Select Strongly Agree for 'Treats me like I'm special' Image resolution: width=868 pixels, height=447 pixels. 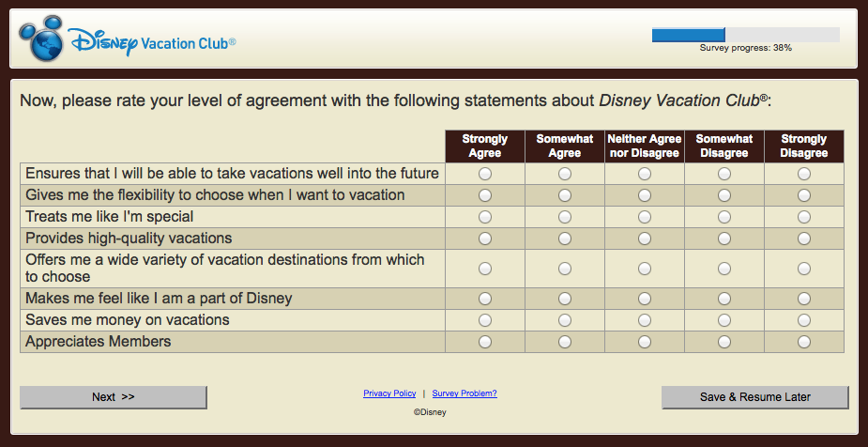click(x=485, y=217)
